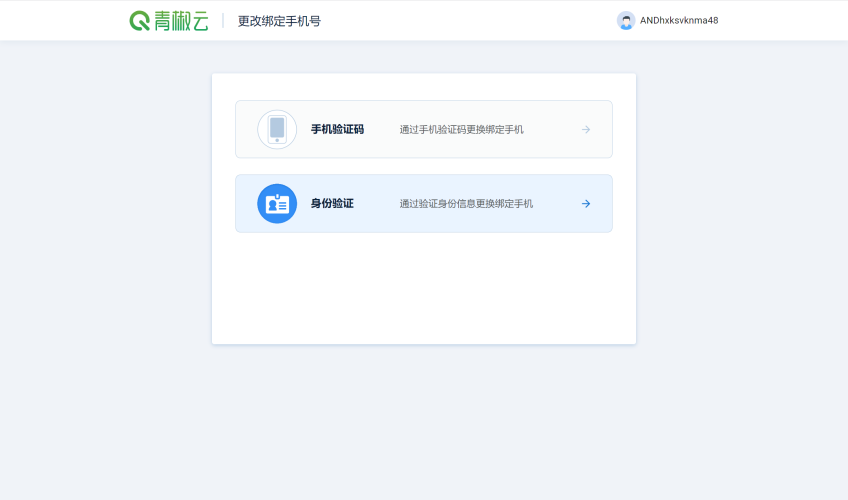Click the 青椒云 logo
The image size is (848, 500).
tap(169, 21)
